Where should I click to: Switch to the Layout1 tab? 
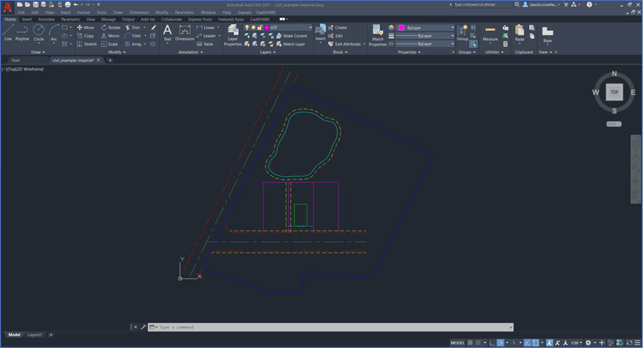coord(34,335)
